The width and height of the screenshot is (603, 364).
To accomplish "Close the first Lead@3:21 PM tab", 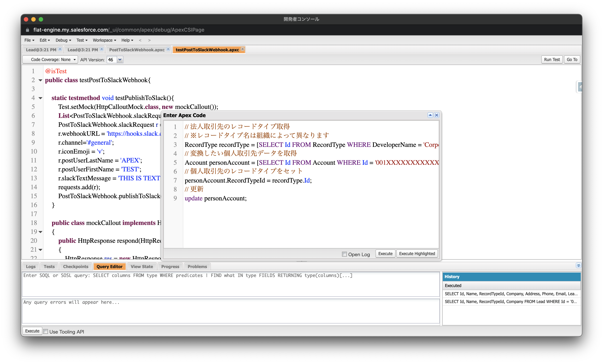I will (x=60, y=49).
